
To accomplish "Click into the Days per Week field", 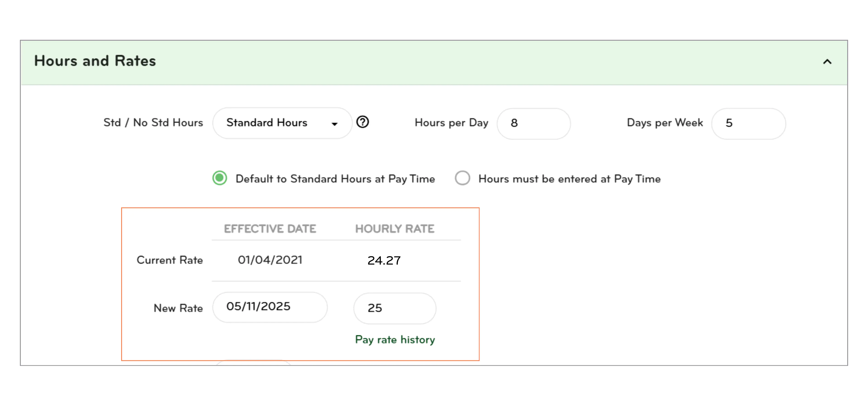I will [748, 123].
